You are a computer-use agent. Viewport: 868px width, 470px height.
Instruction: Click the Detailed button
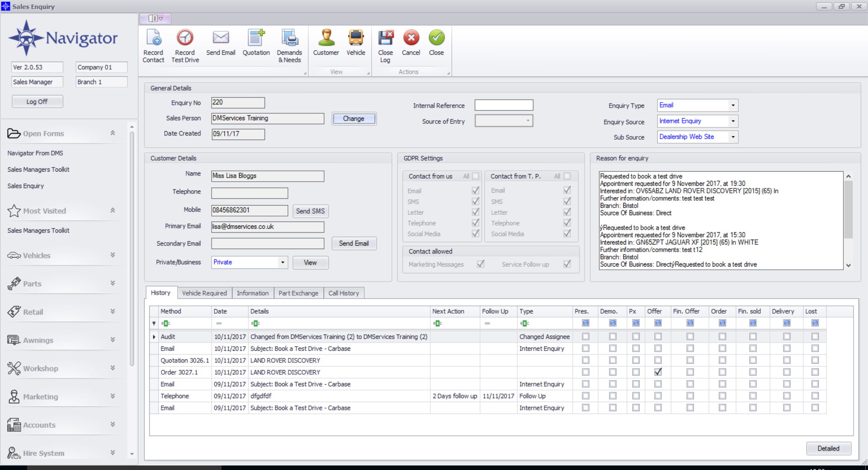(x=828, y=448)
